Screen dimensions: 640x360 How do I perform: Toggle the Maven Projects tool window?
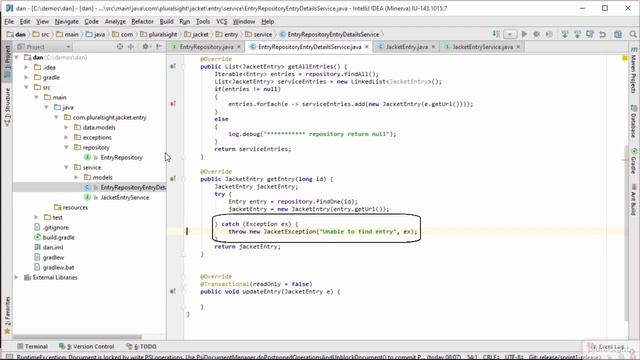(x=633, y=70)
